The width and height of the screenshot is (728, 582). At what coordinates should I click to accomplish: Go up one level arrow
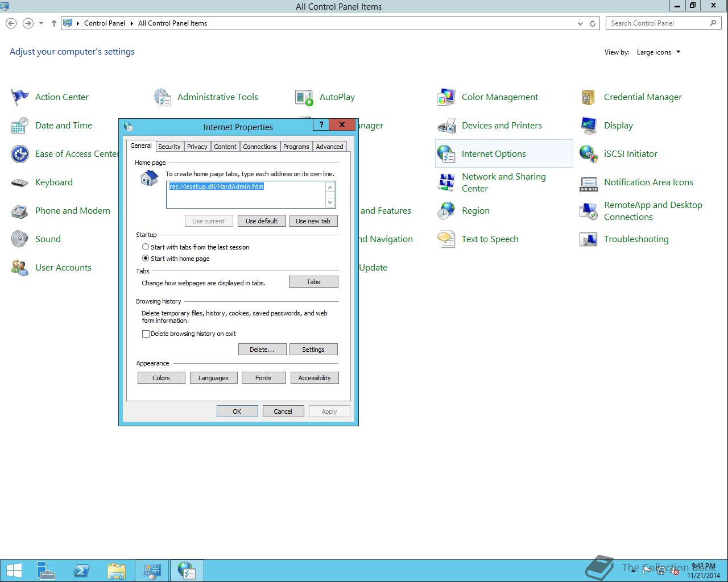(x=54, y=23)
